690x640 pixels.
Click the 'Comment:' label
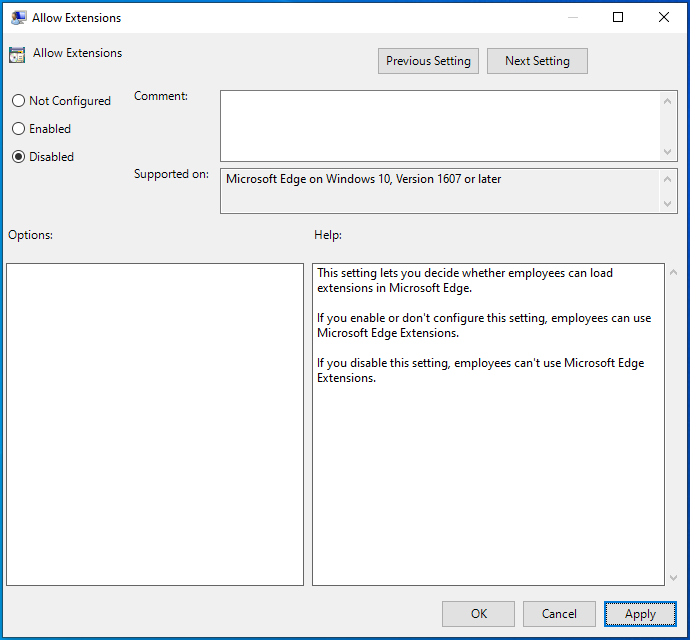[161, 96]
